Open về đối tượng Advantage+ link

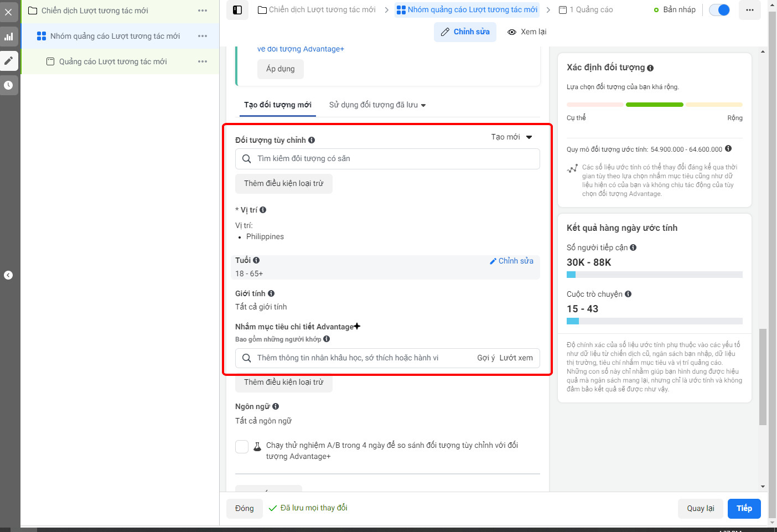pos(301,49)
